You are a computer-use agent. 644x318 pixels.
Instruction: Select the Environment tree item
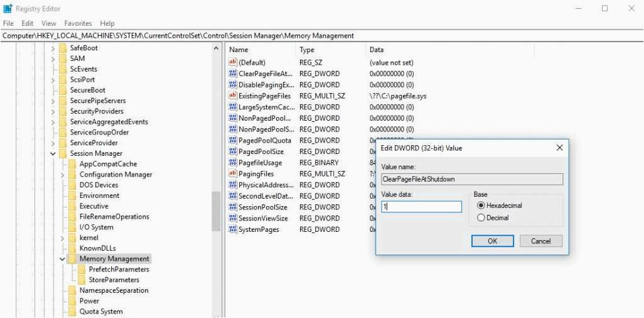coord(99,195)
